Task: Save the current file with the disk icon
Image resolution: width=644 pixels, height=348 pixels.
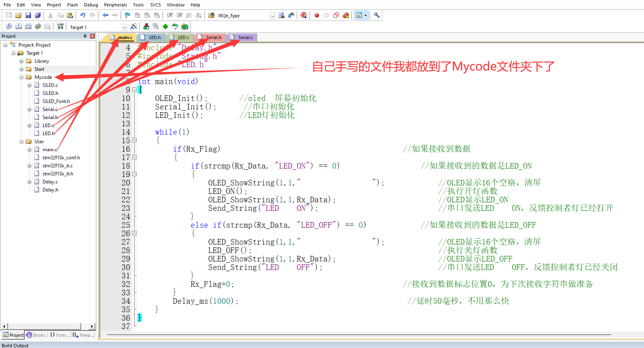Action: click(28, 15)
